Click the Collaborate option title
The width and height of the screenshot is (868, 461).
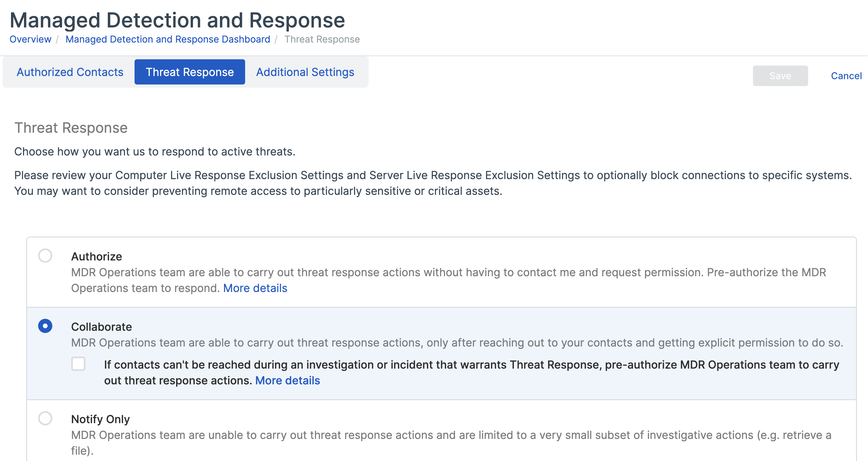click(101, 326)
